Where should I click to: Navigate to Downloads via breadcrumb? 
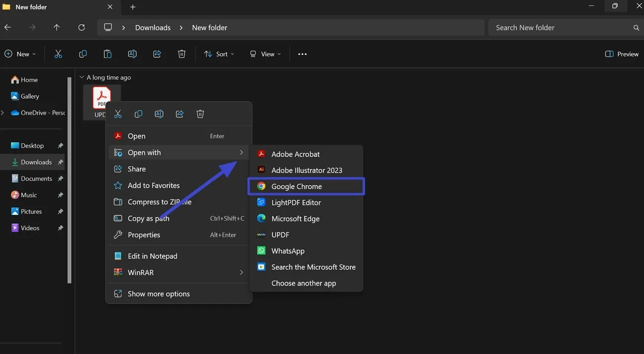click(152, 27)
